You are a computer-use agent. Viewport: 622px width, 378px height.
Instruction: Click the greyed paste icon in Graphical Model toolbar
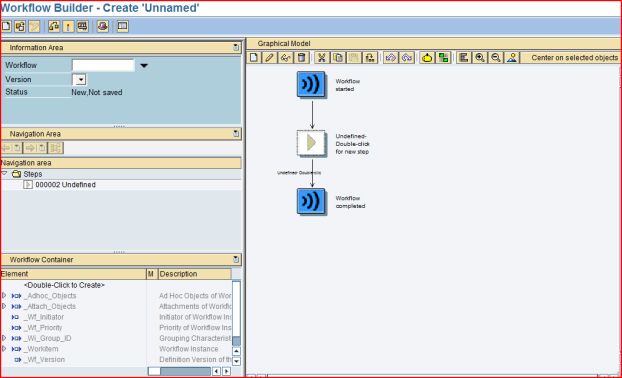tap(354, 58)
